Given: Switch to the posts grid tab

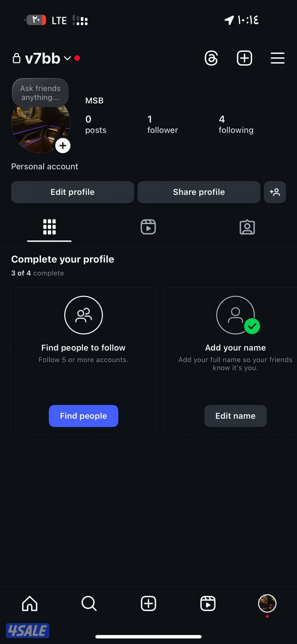Looking at the screenshot, I should (x=49, y=227).
